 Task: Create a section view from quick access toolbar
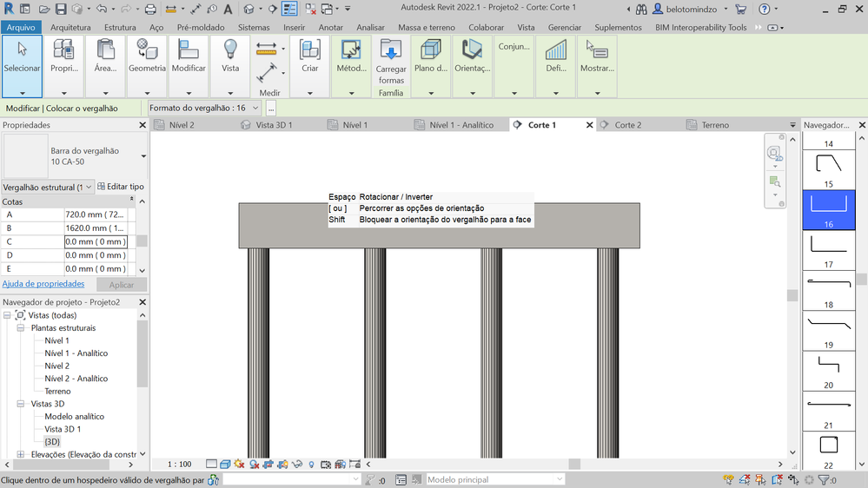(273, 9)
